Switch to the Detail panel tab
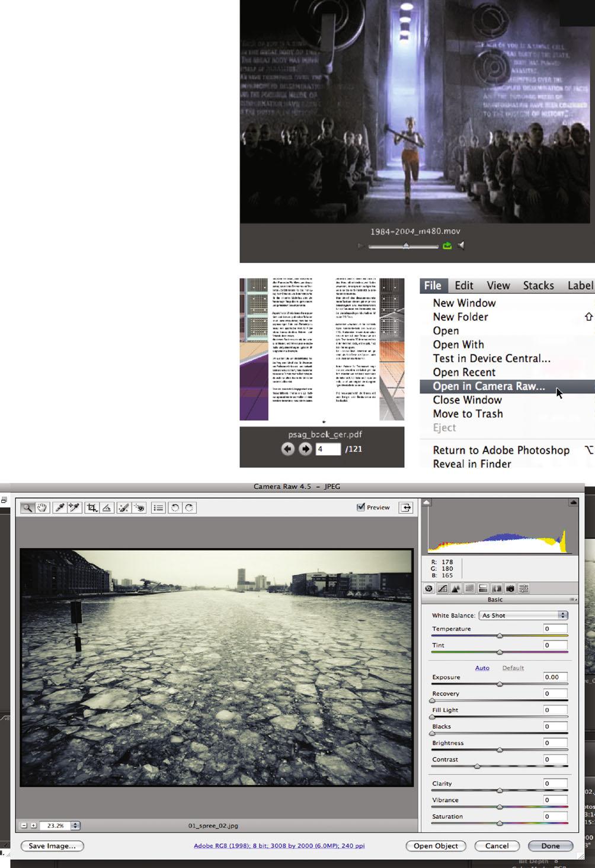Viewport: 595px width, 868px height. pyautogui.click(x=456, y=588)
